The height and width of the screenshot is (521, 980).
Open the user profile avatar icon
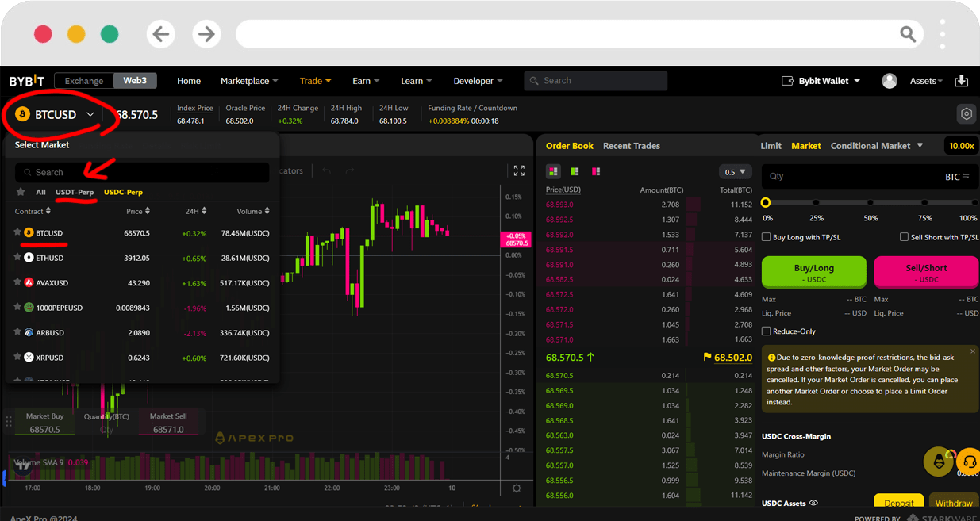coord(890,81)
